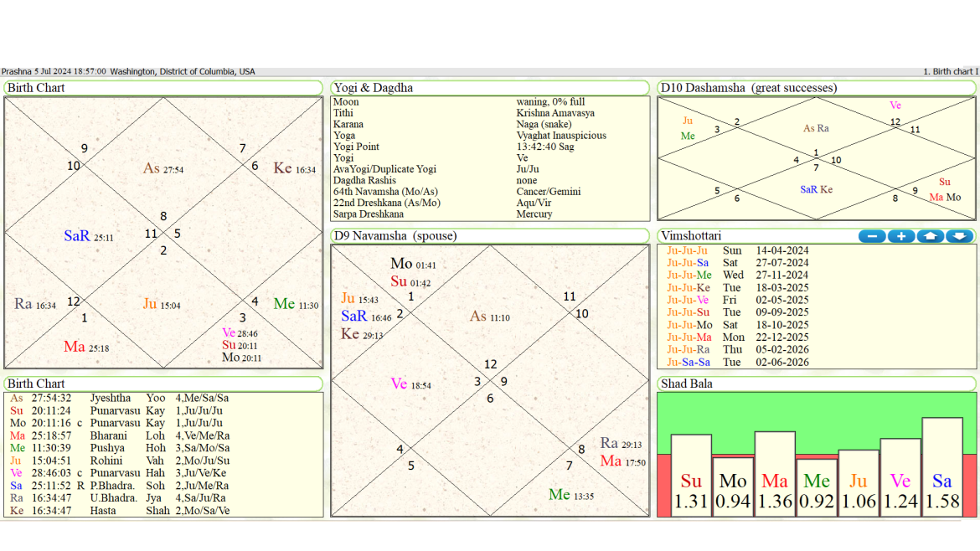The height and width of the screenshot is (551, 980).
Task: Click the Vimshottari panel header
Action: pos(693,235)
